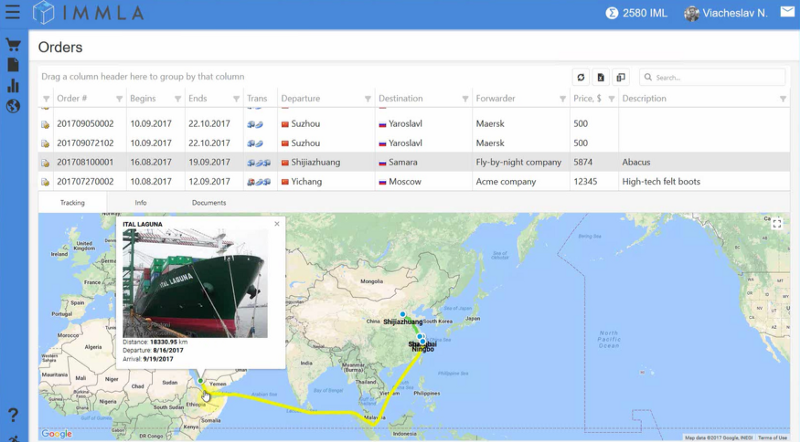Sort by the Trans column header
Viewport: 800px width, 442px height.
[x=257, y=99]
